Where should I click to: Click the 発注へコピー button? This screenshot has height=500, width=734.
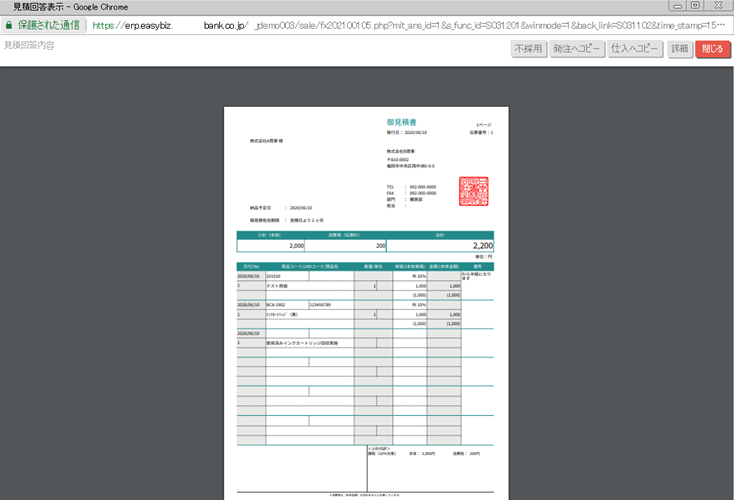click(x=576, y=49)
